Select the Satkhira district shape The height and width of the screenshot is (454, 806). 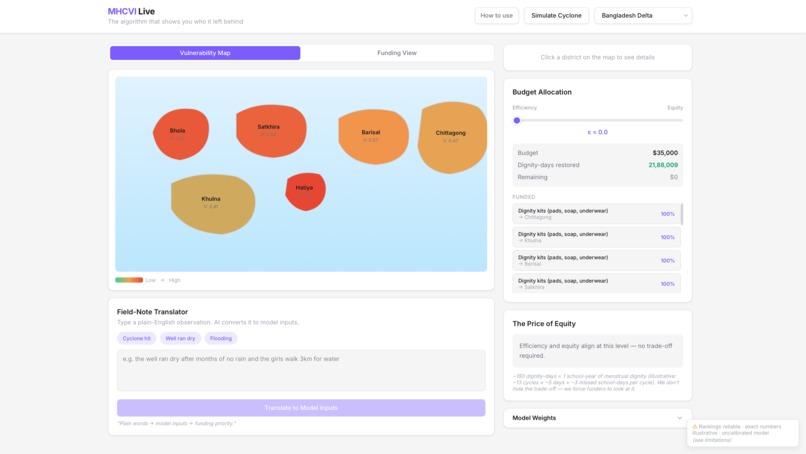click(271, 131)
